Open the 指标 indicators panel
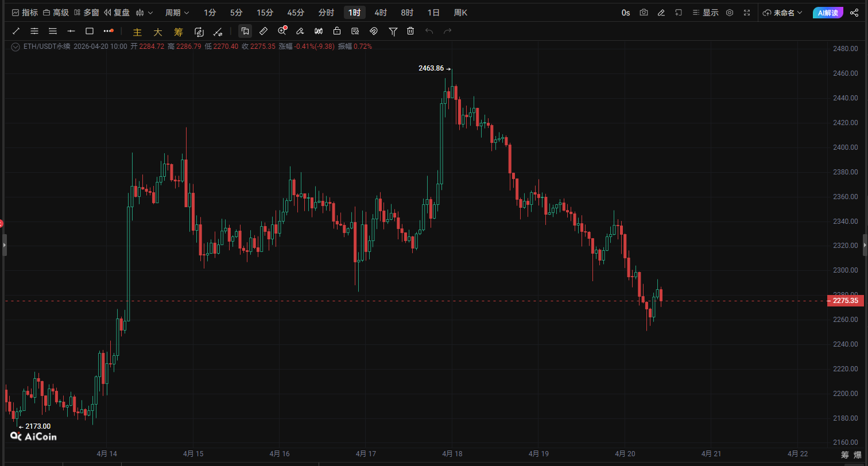Screen dimensions: 868x466 point(25,13)
